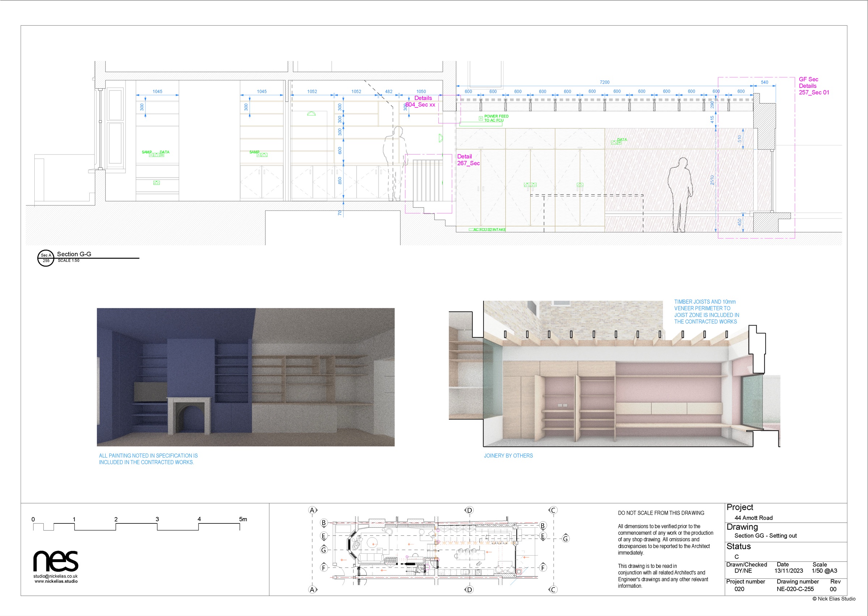Click the project number 020
The height and width of the screenshot is (616, 868).
(x=739, y=589)
